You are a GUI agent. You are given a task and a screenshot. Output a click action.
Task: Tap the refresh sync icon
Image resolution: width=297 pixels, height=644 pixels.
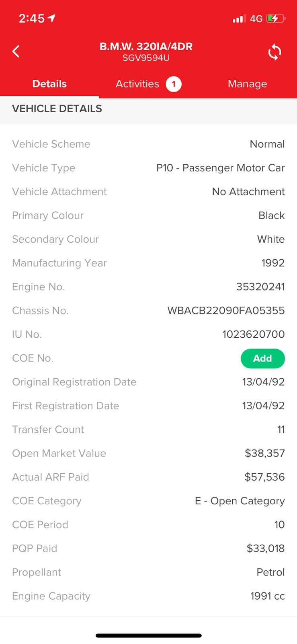click(x=275, y=52)
